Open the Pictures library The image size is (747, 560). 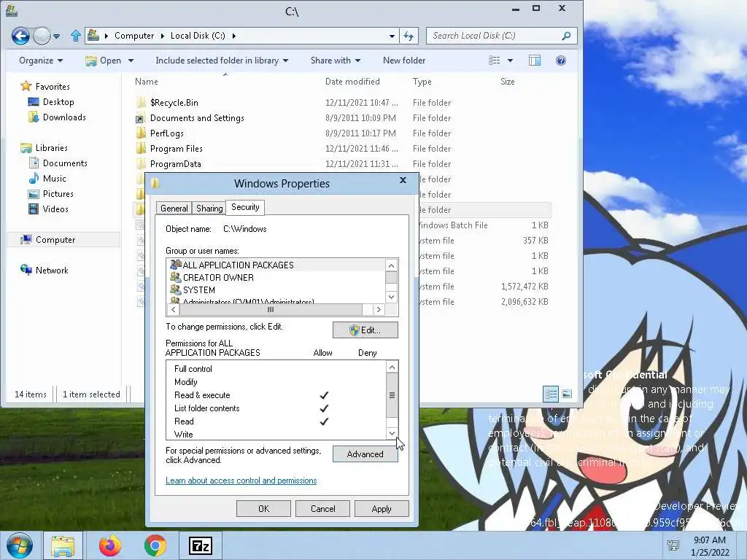[x=58, y=194]
